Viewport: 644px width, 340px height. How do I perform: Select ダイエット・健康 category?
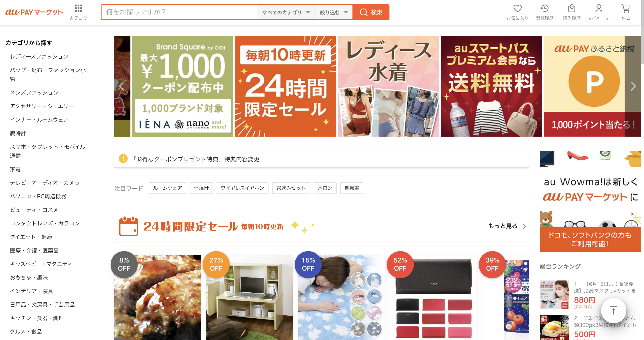pyautogui.click(x=31, y=237)
